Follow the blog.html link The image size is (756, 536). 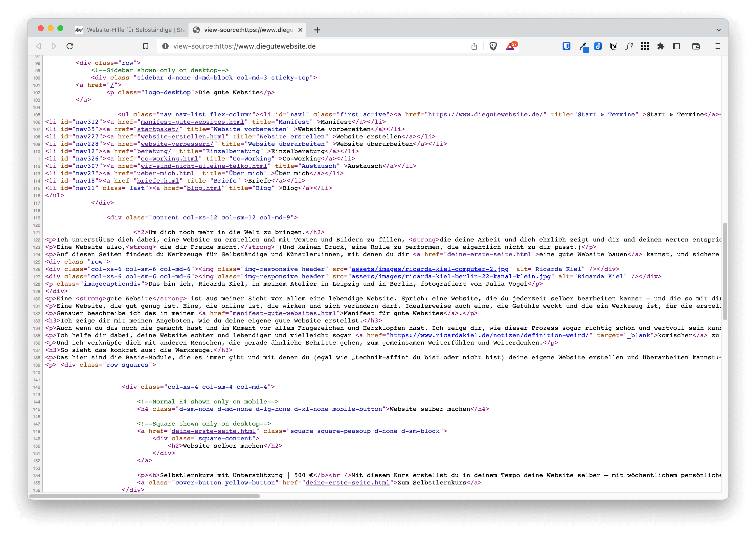click(204, 188)
